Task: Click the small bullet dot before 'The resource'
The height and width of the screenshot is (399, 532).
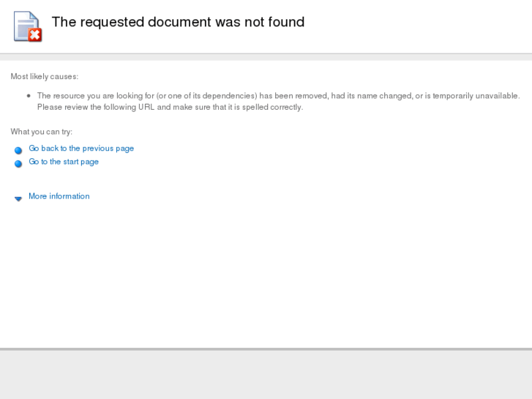Action: pyautogui.click(x=29, y=96)
